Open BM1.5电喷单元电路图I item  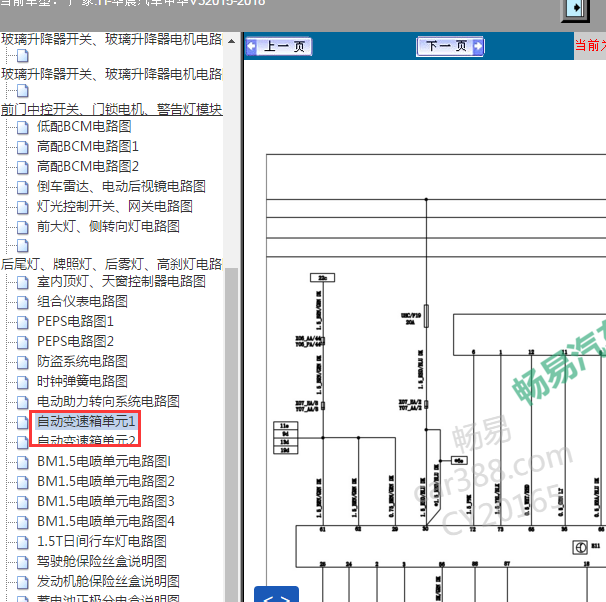pyautogui.click(x=104, y=461)
